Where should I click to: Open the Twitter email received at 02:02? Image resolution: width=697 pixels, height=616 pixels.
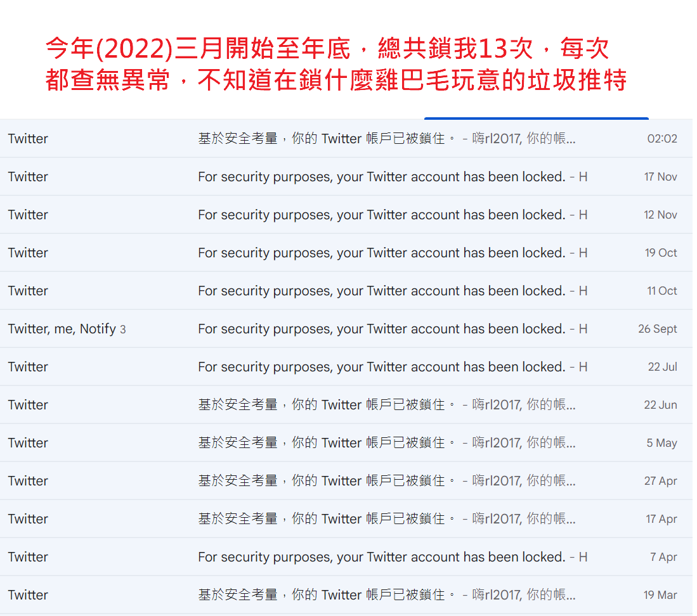(x=346, y=139)
